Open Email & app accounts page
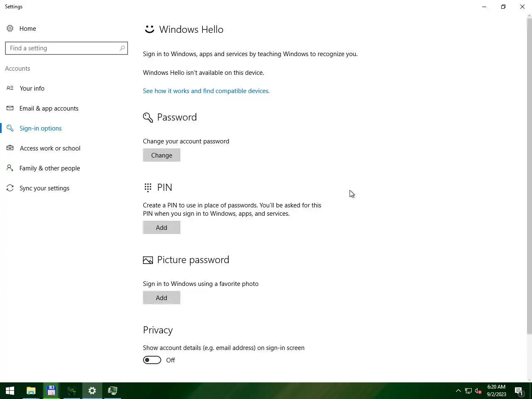The image size is (532, 399). (x=49, y=108)
